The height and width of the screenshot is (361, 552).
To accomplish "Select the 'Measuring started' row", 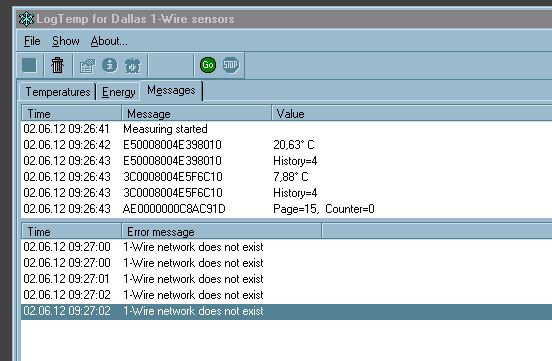I will click(287, 129).
